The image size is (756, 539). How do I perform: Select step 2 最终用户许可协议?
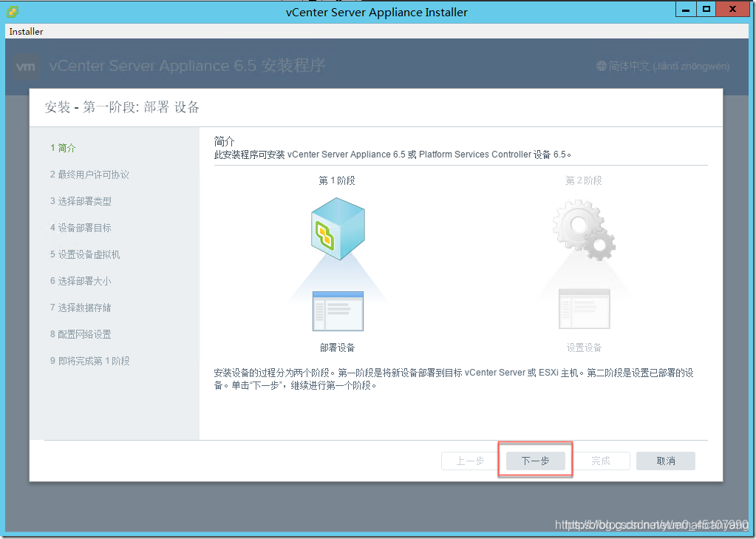click(x=89, y=174)
